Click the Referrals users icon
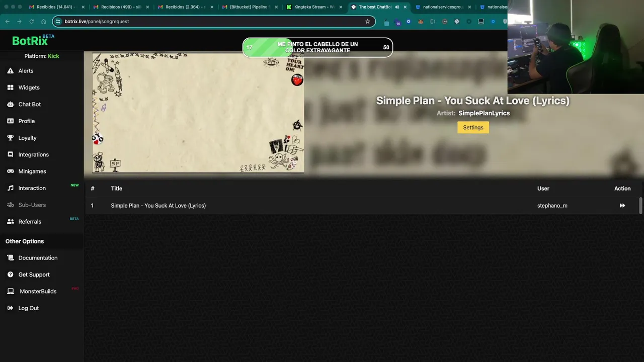 [x=10, y=222]
